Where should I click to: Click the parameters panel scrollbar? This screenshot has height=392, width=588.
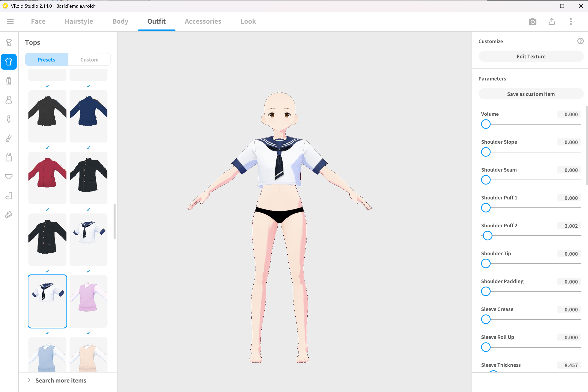point(587,145)
